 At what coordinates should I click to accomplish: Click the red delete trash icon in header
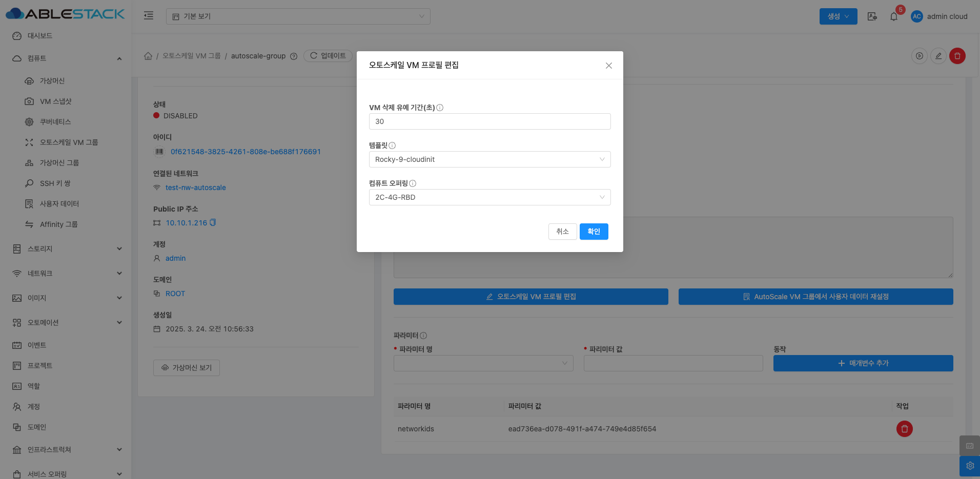click(x=957, y=56)
